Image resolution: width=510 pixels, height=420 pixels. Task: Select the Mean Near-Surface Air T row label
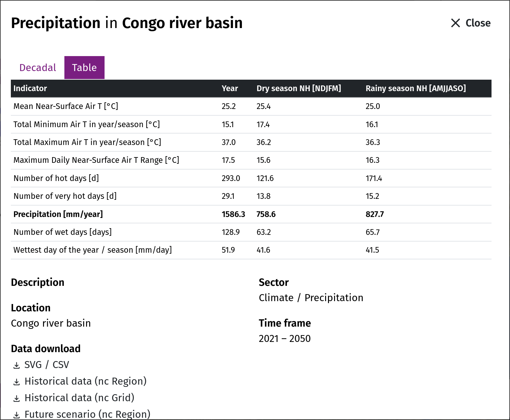click(x=66, y=106)
